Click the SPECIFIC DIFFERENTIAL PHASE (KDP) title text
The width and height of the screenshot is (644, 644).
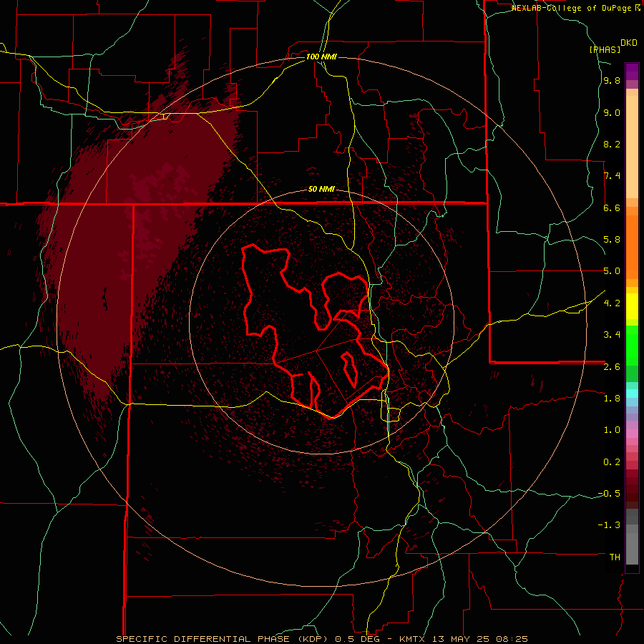click(x=222, y=639)
